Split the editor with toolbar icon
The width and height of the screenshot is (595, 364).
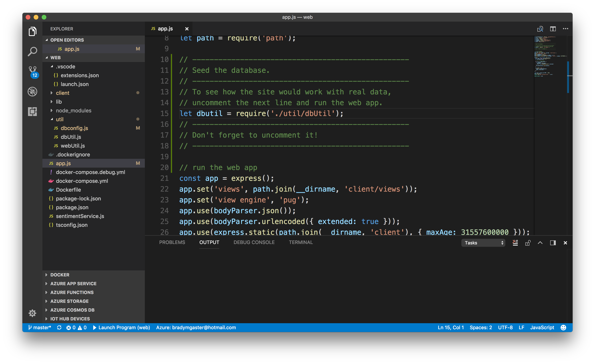(x=553, y=29)
